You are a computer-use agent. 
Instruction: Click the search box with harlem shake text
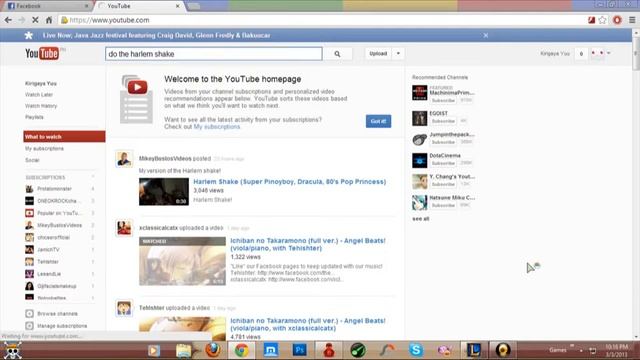(213, 54)
